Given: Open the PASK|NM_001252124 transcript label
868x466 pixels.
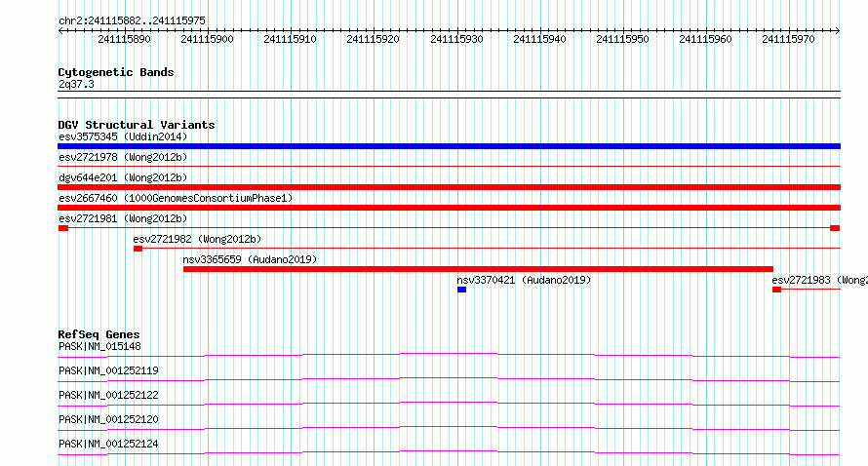Looking at the screenshot, I should tap(108, 444).
